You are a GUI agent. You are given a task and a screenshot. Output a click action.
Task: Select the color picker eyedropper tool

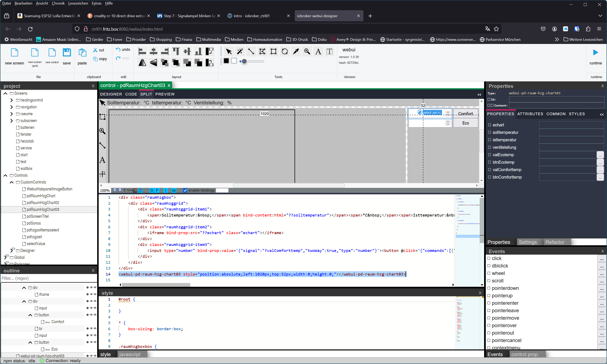296,51
